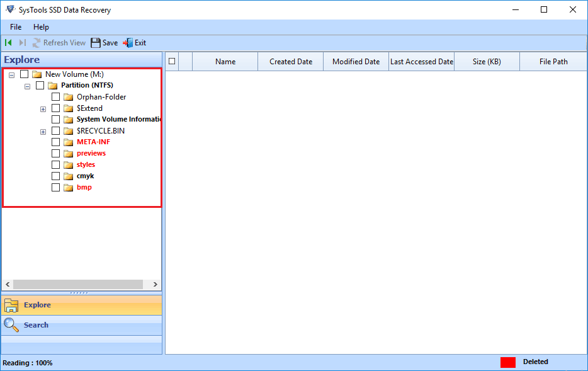
Task: Select the cmyk folder name
Action: pyautogui.click(x=85, y=176)
